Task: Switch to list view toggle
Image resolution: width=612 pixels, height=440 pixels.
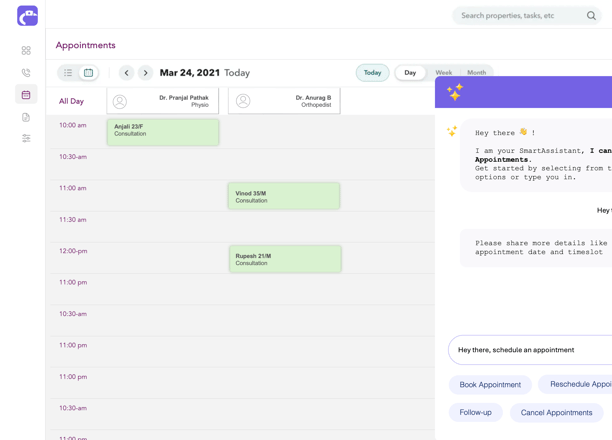Action: tap(68, 73)
